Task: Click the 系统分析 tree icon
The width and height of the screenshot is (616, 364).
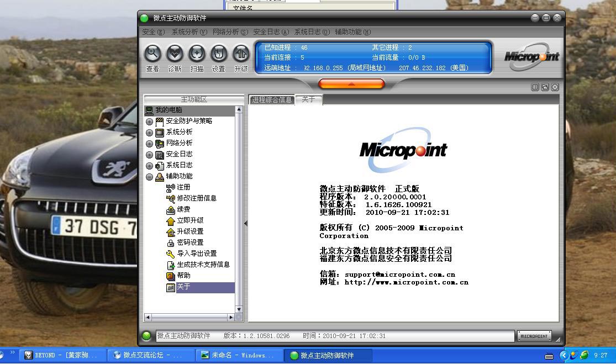Action: [x=160, y=133]
